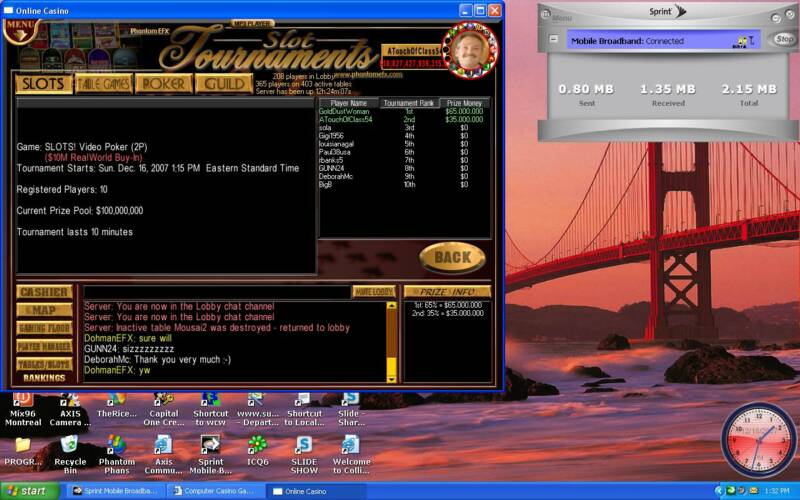Open the CASHIER button
Image resolution: width=800 pixels, height=500 pixels.
tap(44, 292)
